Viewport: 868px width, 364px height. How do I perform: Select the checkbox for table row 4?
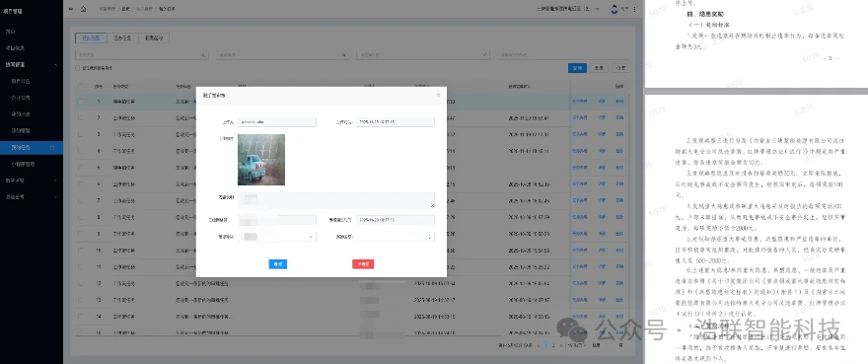click(x=81, y=151)
